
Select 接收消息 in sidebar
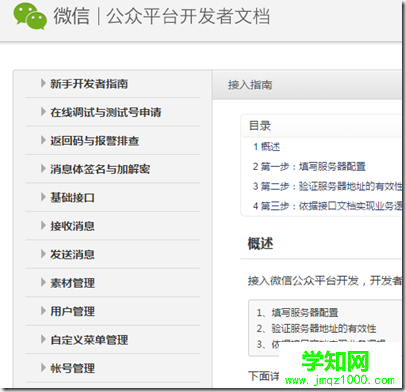(72, 226)
